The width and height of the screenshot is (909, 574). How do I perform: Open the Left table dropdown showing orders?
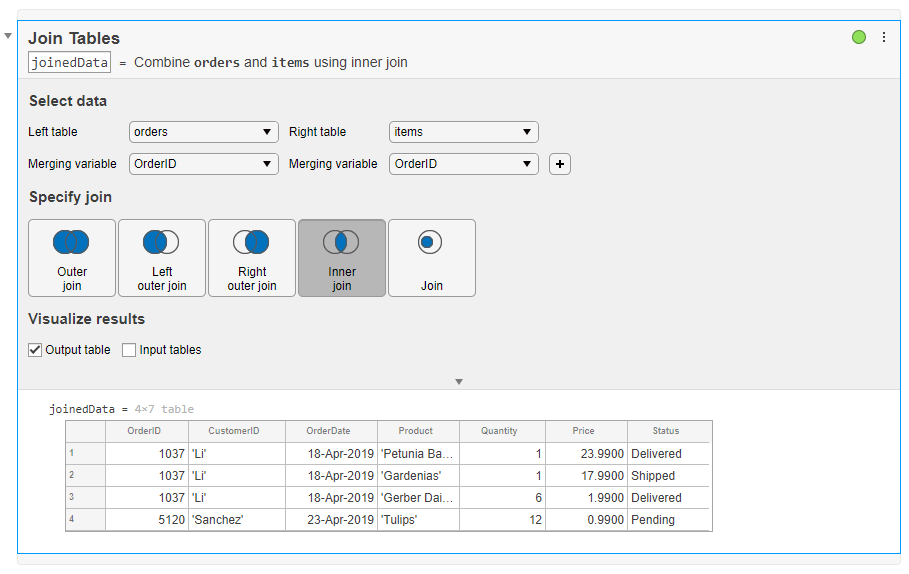click(203, 132)
